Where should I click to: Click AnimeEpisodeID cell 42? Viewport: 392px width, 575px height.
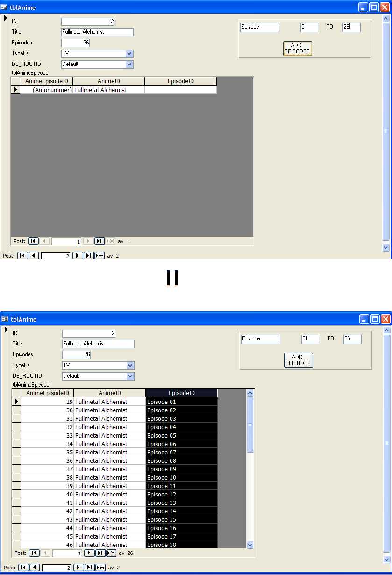[x=47, y=511]
